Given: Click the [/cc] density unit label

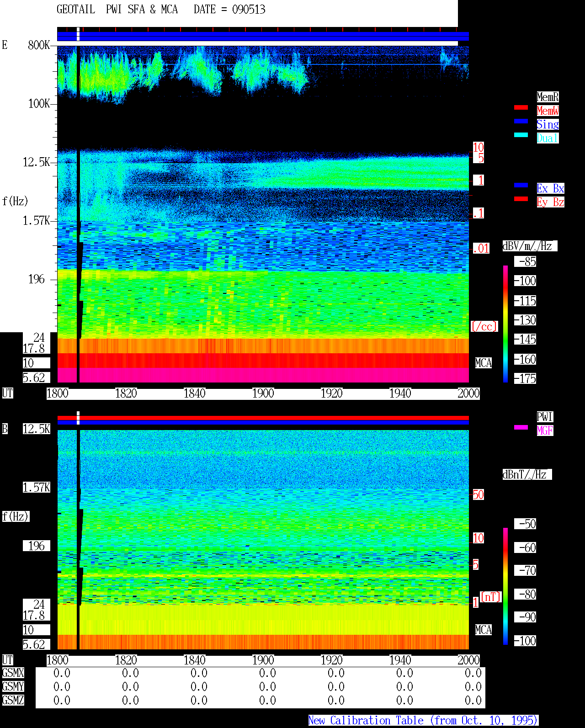Looking at the screenshot, I should click(484, 327).
